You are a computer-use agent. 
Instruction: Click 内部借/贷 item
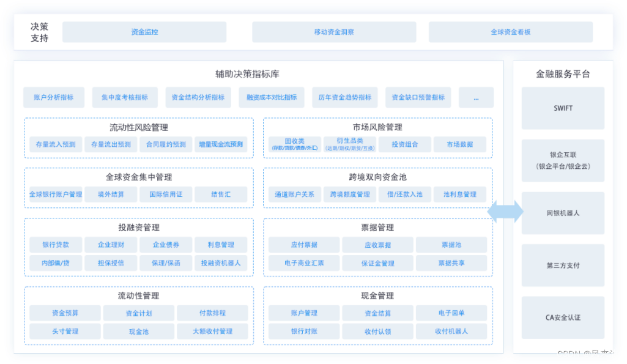56,263
